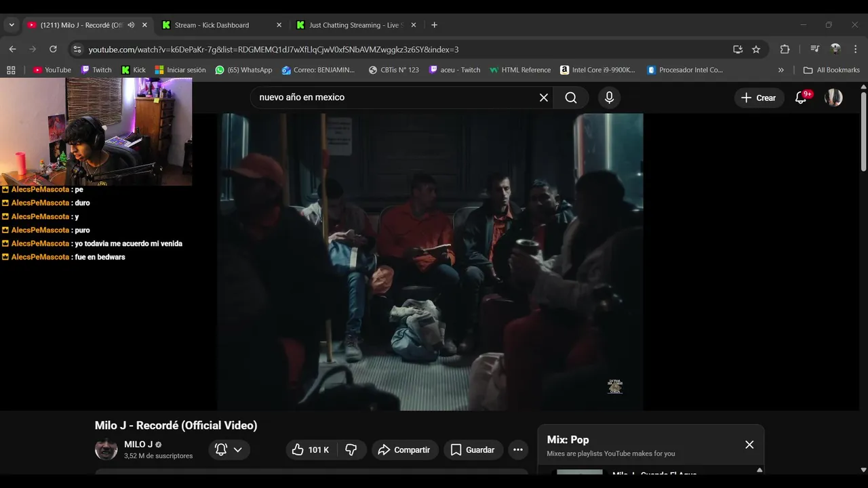Mute the YouTube tab audio icon
Image resolution: width=868 pixels, height=488 pixels.
coord(131,25)
